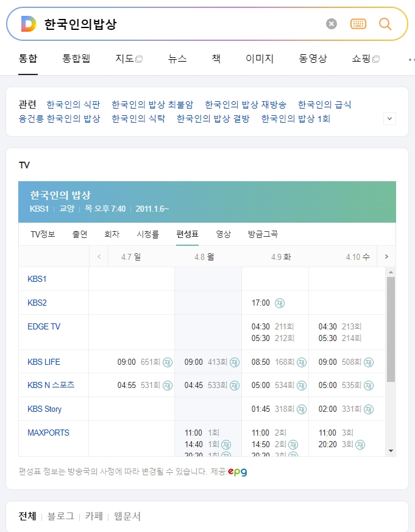Viewport: 415px width, 532px height.
Task: Open the KBS LIFE channel link
Action: [x=44, y=362]
